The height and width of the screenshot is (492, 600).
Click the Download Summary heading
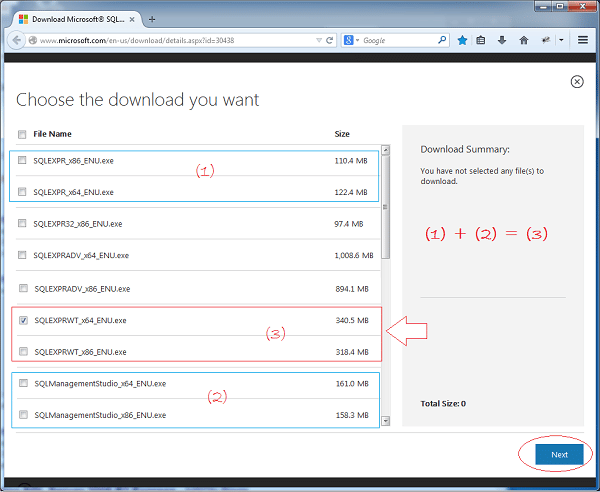point(465,149)
